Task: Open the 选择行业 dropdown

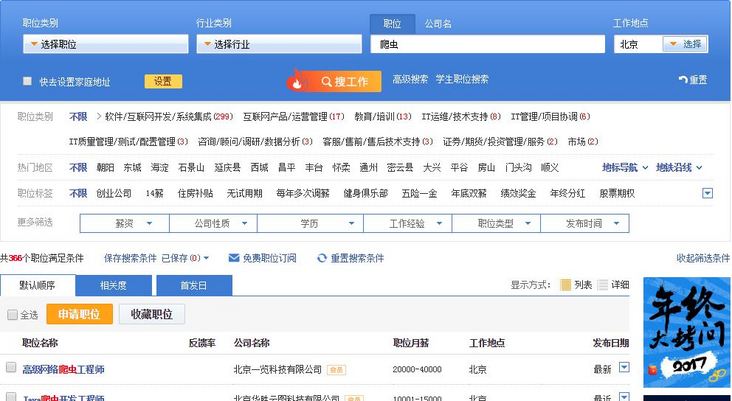Action: [279, 44]
